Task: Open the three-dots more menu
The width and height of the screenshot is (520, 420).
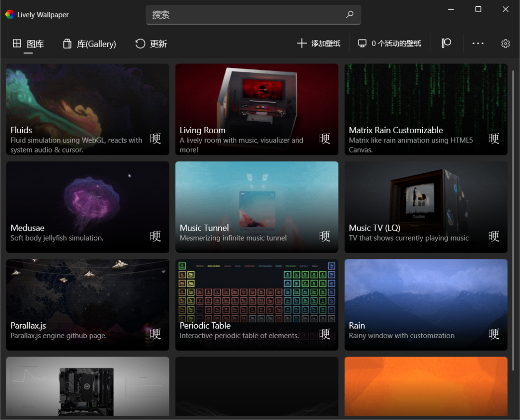Action: pyautogui.click(x=478, y=43)
